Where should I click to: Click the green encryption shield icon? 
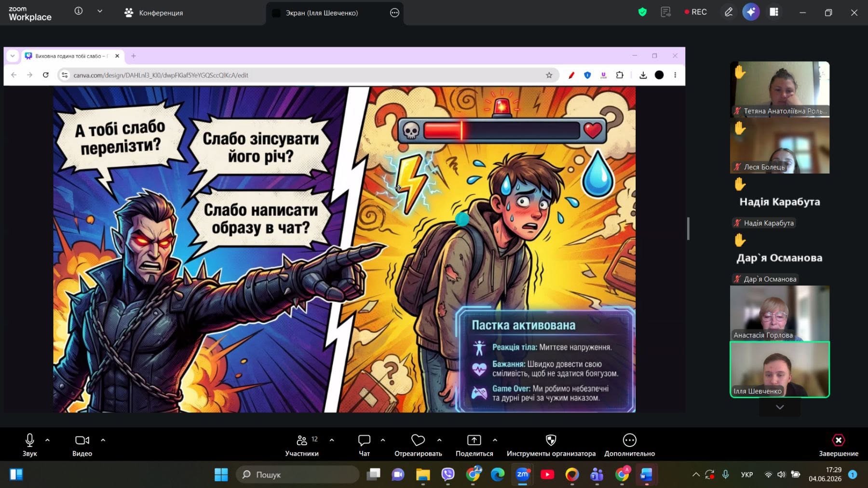[642, 12]
